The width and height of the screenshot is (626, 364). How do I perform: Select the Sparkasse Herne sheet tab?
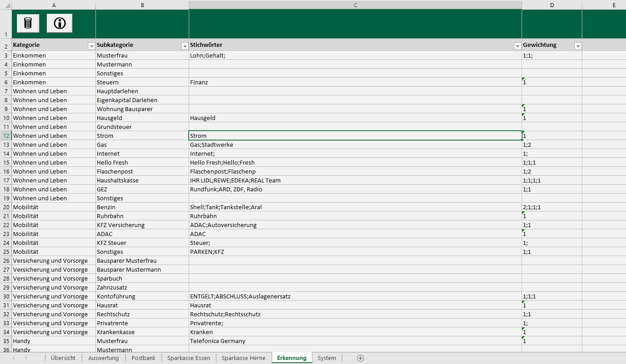pyautogui.click(x=243, y=358)
